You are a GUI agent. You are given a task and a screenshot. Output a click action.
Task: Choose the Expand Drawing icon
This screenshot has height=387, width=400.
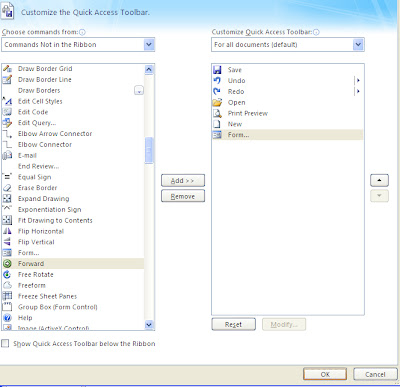tap(7, 199)
